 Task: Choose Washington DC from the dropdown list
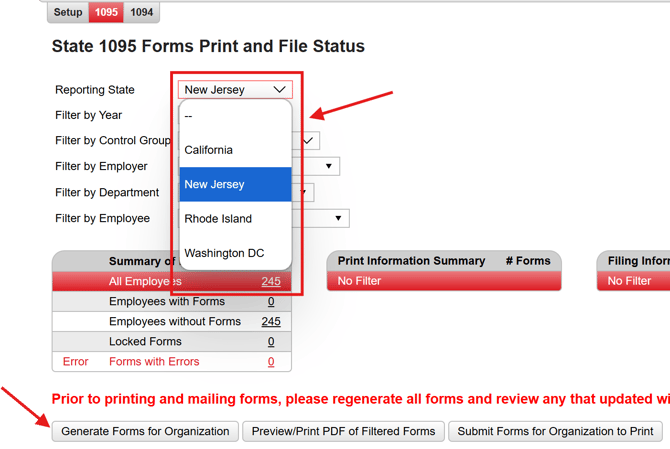(x=236, y=253)
